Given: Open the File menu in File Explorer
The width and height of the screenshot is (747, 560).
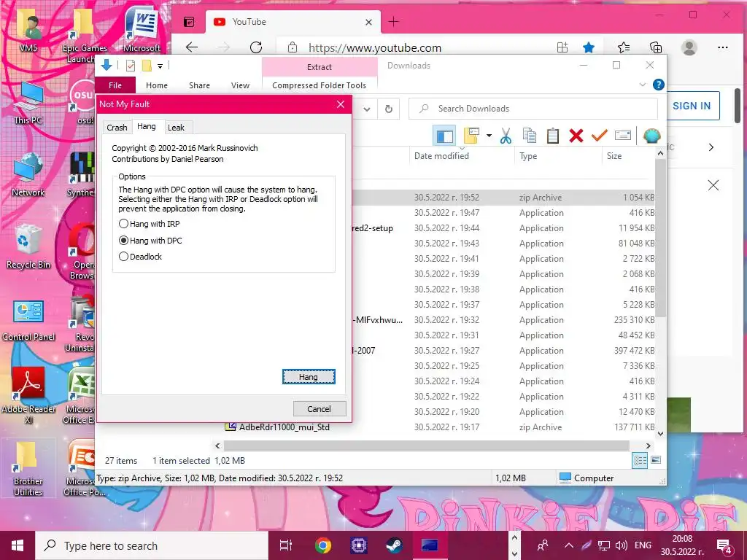Looking at the screenshot, I should (x=115, y=85).
